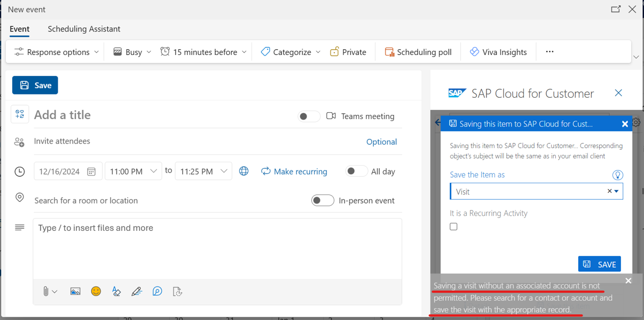Select the Event tab
Screen dimensions: 644x320
[x=19, y=29]
